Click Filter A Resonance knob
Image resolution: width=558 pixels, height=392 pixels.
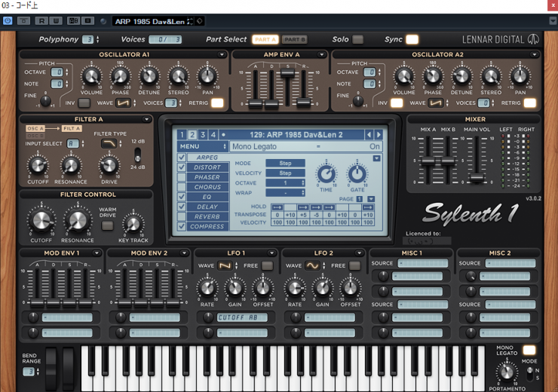coord(70,165)
